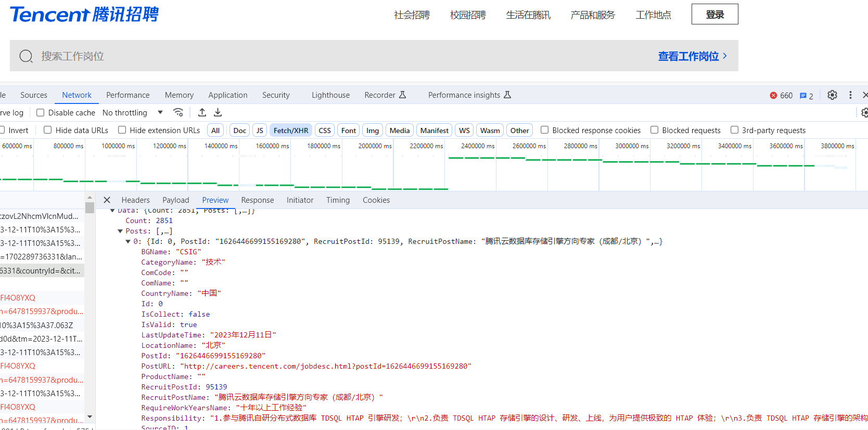
Task: Filter requests by Manifest
Action: click(x=435, y=131)
